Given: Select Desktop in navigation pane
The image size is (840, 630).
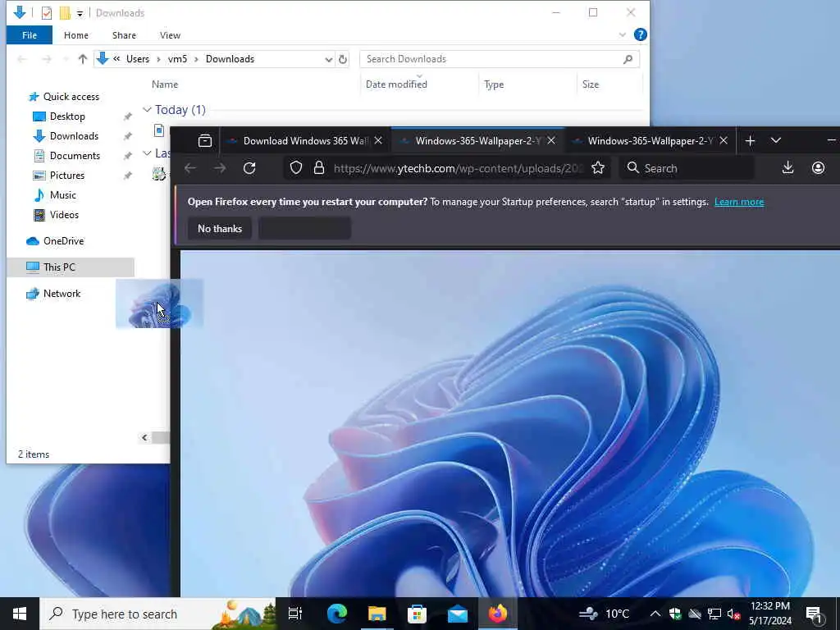Looking at the screenshot, I should (67, 116).
